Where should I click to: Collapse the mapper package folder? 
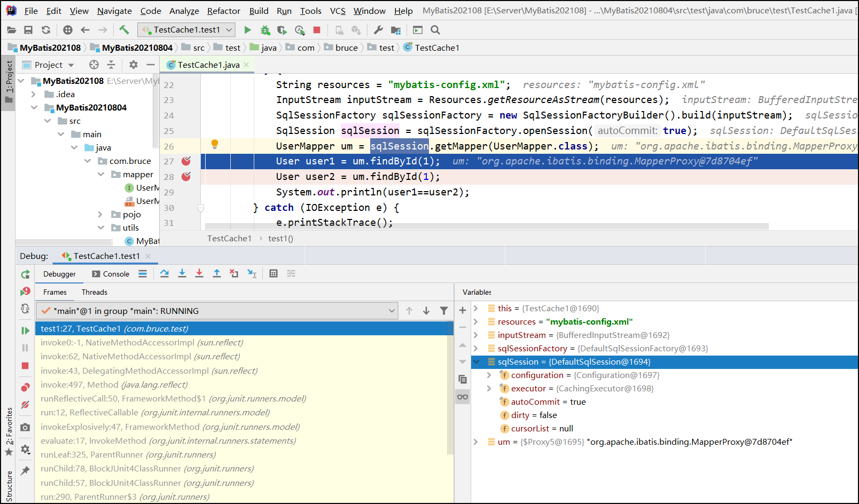[100, 175]
